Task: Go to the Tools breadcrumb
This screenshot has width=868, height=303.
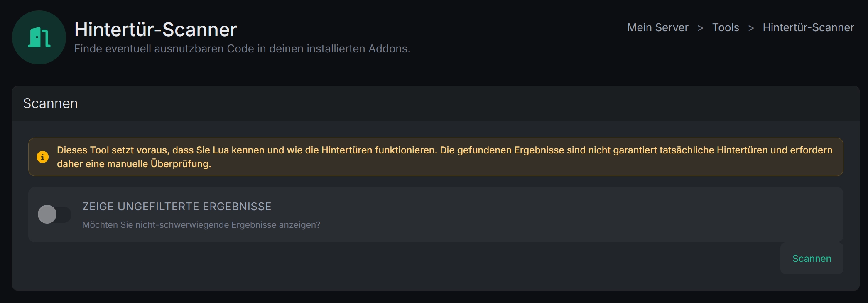Action: (x=726, y=27)
